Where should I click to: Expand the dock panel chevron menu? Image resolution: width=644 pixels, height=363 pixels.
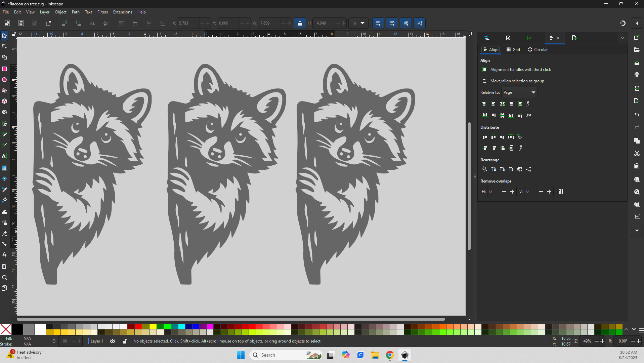pos(622,38)
